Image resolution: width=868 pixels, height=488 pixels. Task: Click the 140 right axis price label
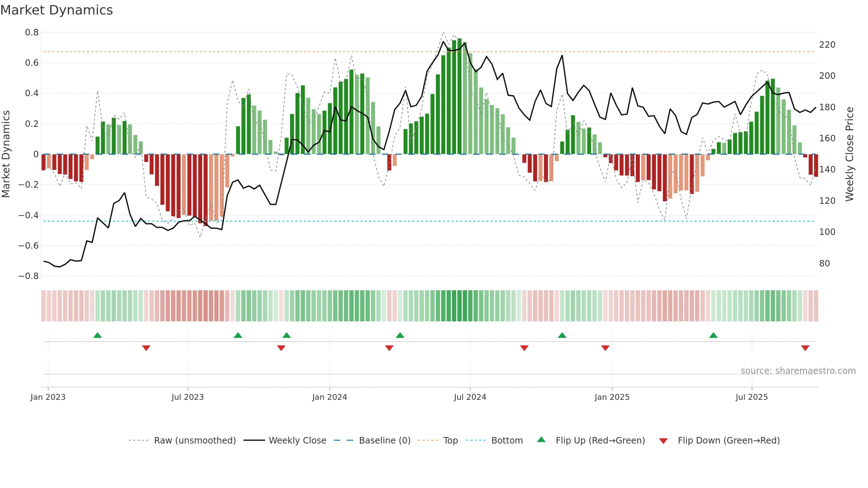coord(827,170)
